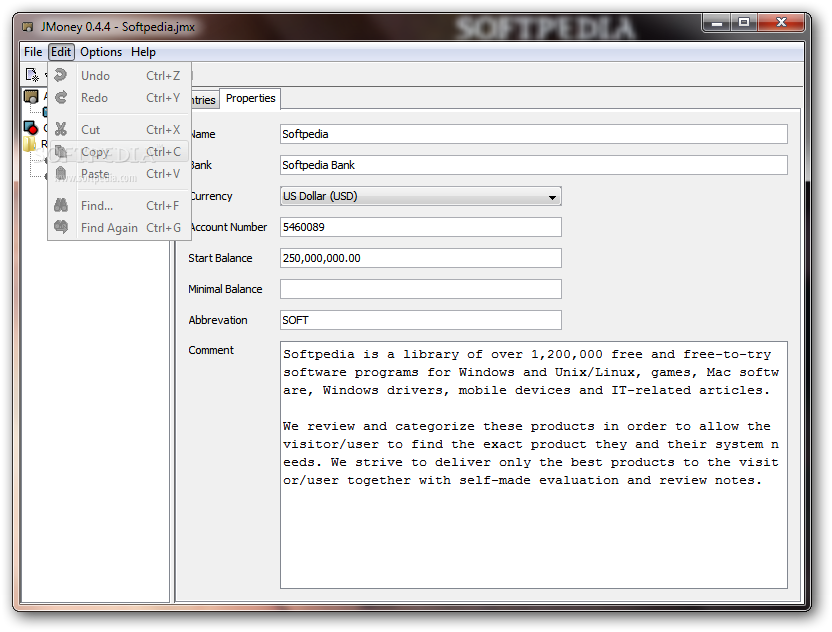Click the Start Balance label
The width and height of the screenshot is (832, 632).
220,258
